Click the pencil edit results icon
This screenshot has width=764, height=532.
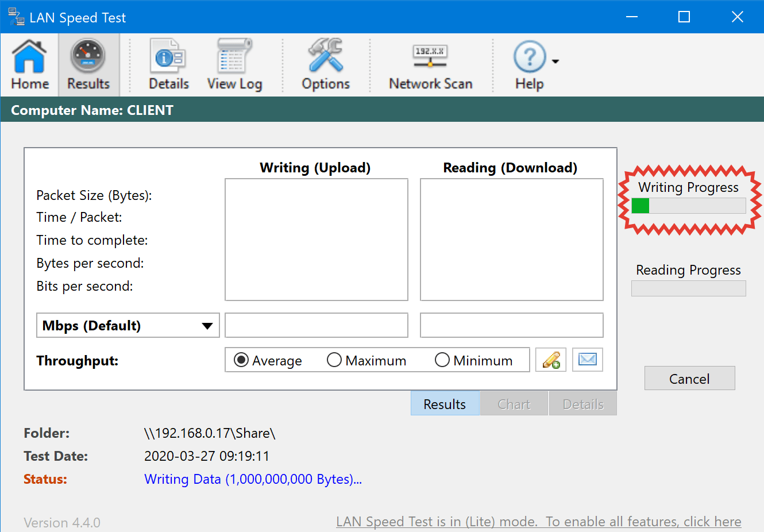click(x=551, y=360)
